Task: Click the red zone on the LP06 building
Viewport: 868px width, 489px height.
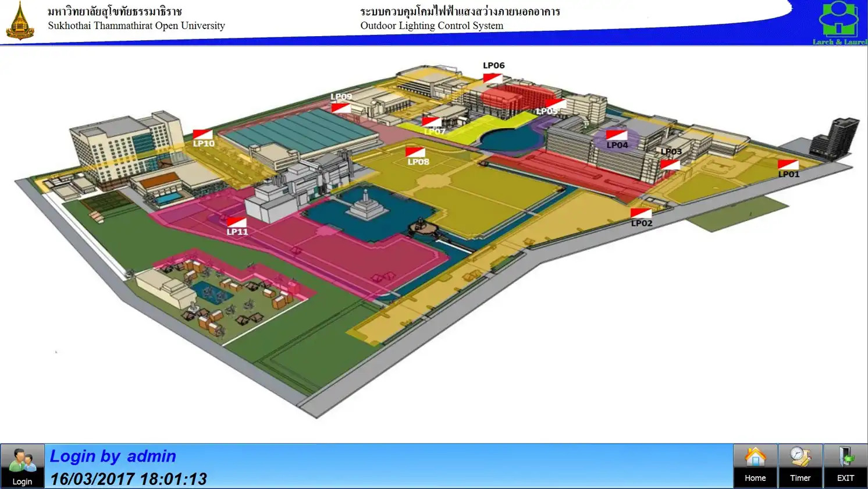Action: (512, 97)
